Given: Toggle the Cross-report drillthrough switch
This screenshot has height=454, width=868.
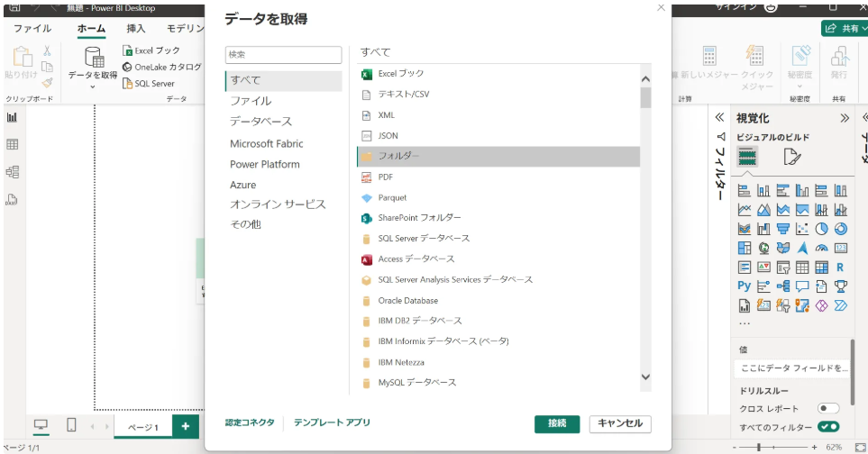Looking at the screenshot, I should (x=828, y=409).
